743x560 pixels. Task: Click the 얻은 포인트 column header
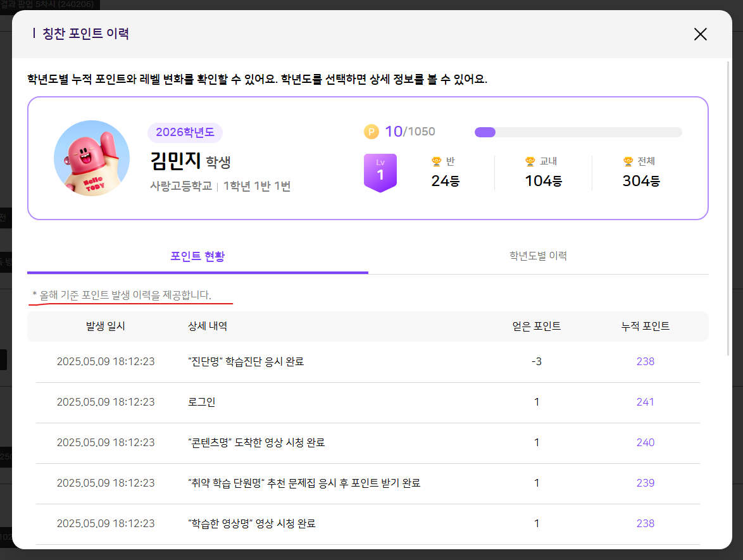536,326
